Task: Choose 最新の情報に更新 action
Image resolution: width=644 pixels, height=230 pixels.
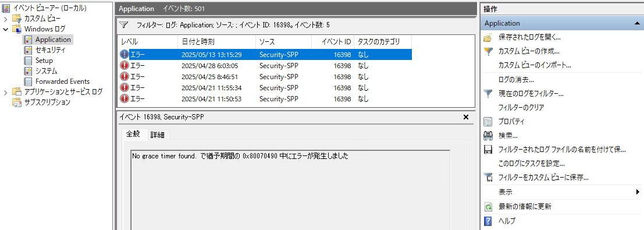Action: click(x=525, y=207)
